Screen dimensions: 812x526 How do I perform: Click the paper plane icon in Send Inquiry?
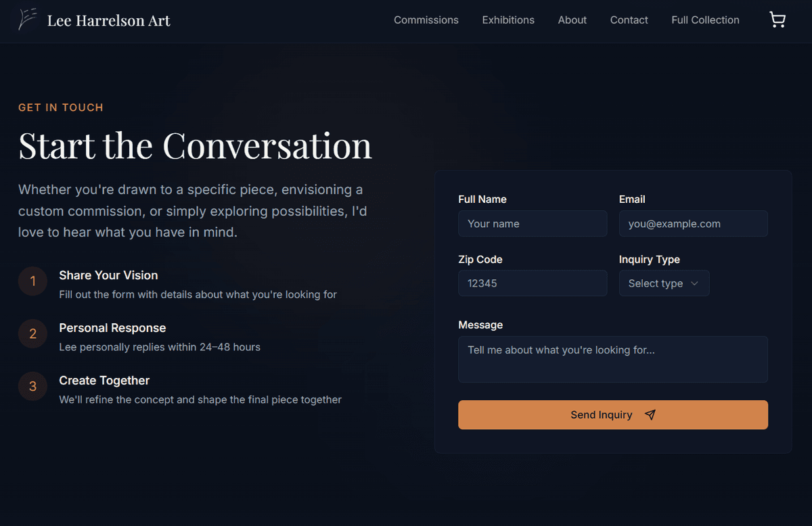tap(650, 415)
